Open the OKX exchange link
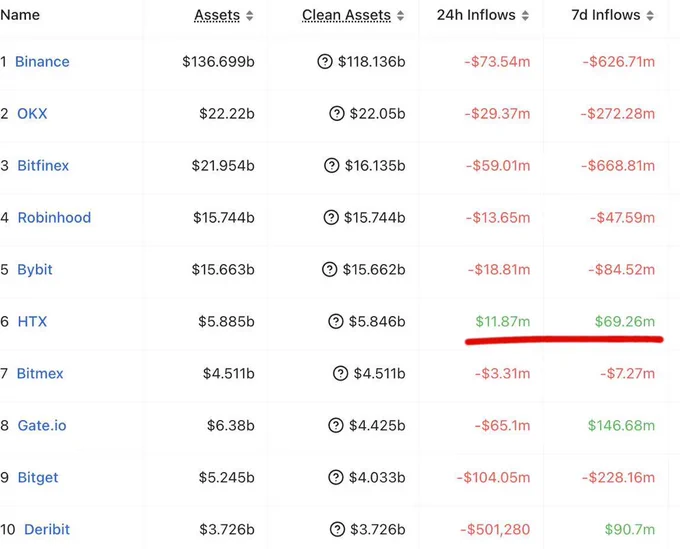 32,114
